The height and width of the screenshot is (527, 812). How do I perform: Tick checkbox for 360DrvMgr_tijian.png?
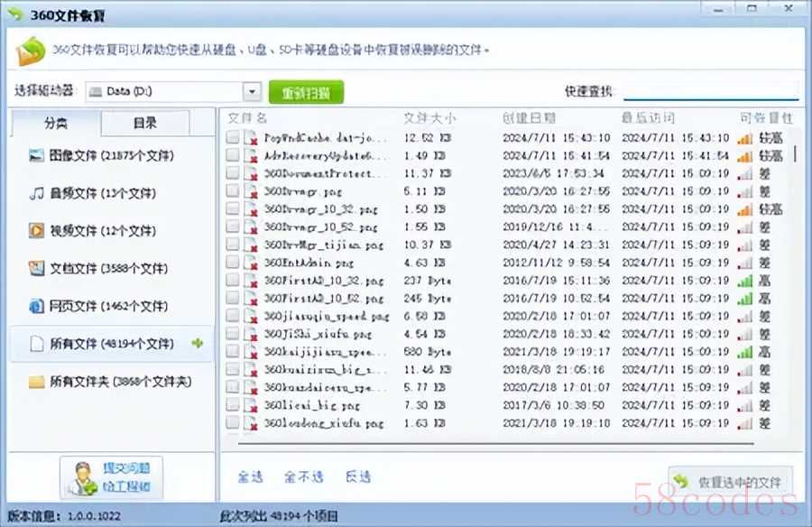[x=233, y=244]
